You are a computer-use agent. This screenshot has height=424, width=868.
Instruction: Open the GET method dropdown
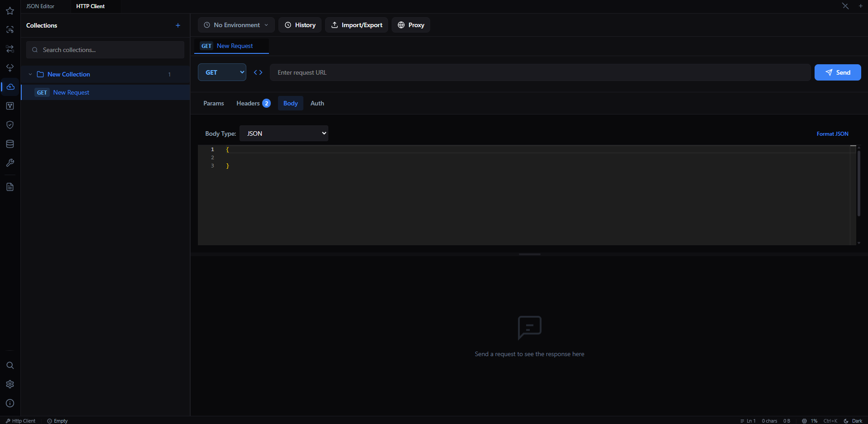click(222, 72)
